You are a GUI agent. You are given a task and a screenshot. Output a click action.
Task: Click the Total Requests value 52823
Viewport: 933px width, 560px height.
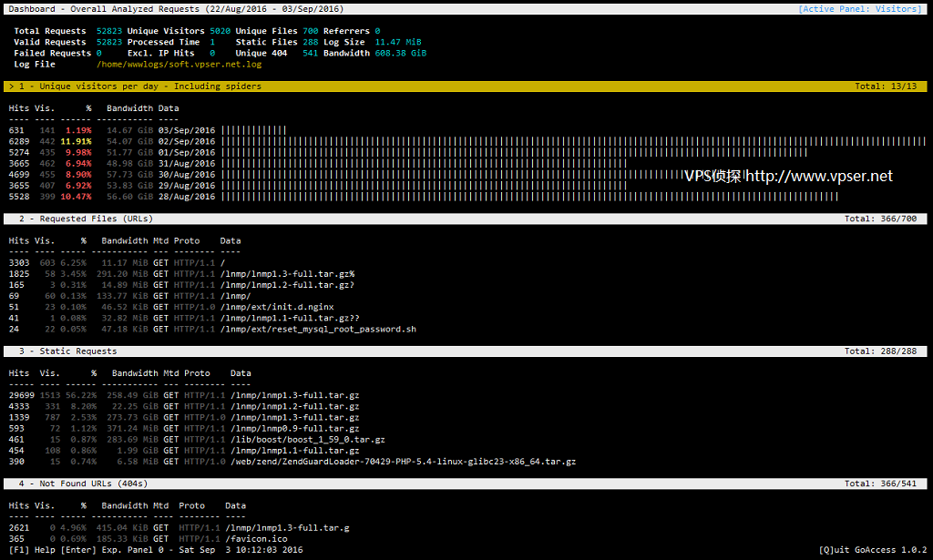[x=109, y=31]
